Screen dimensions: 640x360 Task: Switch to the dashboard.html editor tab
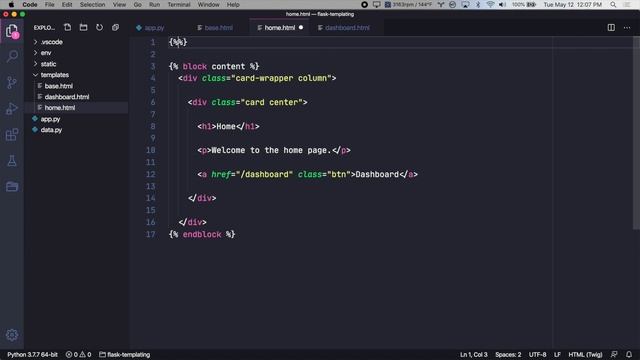347,28
